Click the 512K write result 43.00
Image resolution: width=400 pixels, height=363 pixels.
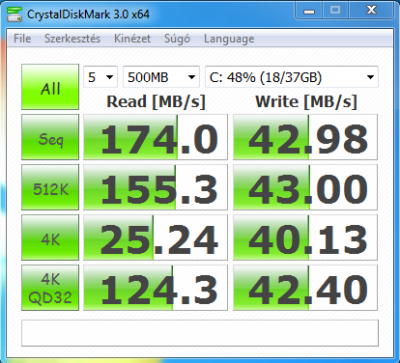pos(305,187)
